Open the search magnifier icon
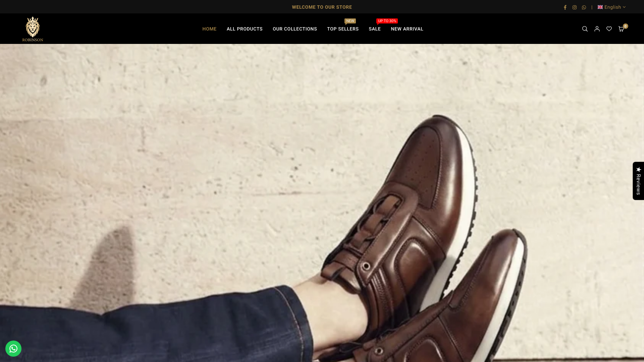This screenshot has height=362, width=644. click(x=585, y=29)
